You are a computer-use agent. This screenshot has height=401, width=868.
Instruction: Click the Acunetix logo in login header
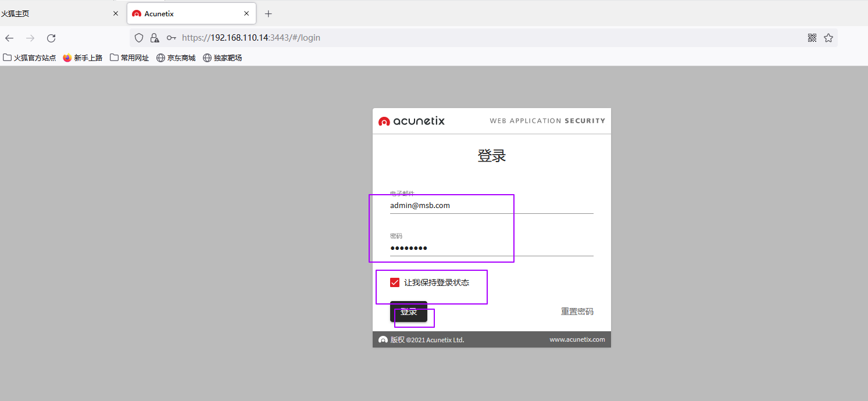(412, 121)
